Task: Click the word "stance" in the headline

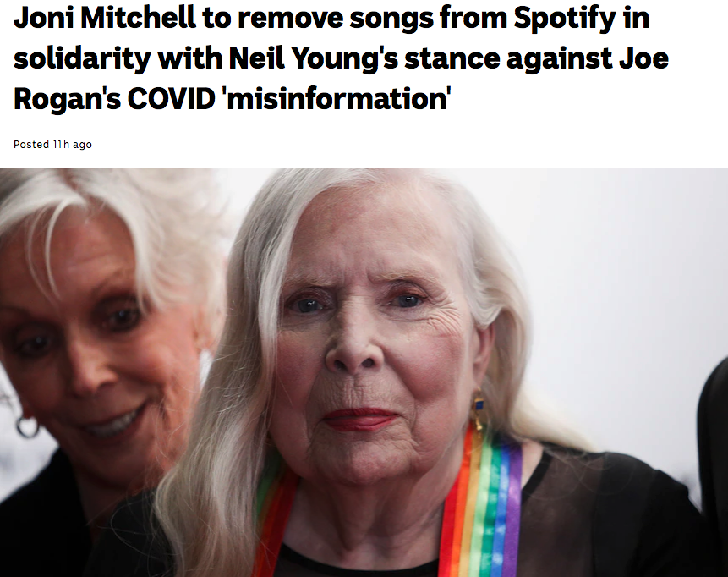Action: [x=452, y=59]
